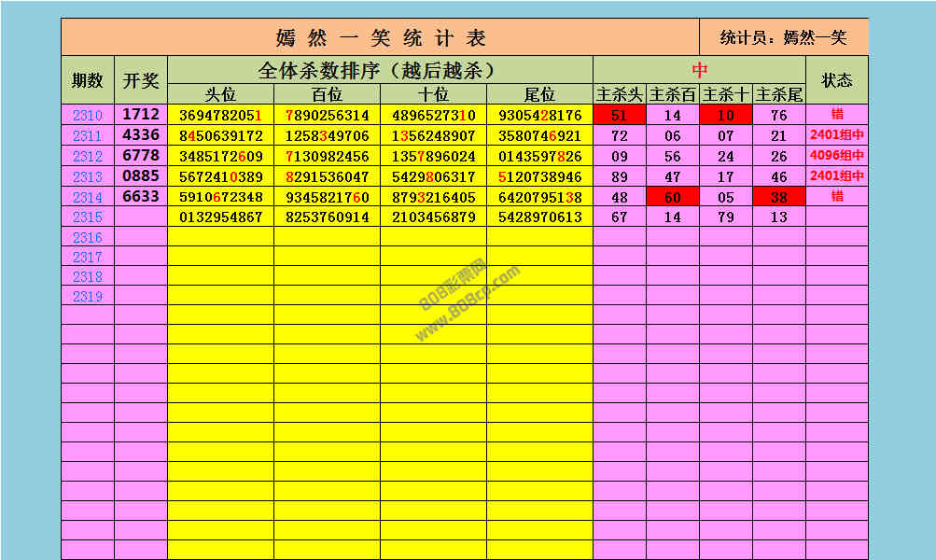Select the 尾位 column header
The width and height of the screenshot is (936, 560).
pyautogui.click(x=539, y=94)
